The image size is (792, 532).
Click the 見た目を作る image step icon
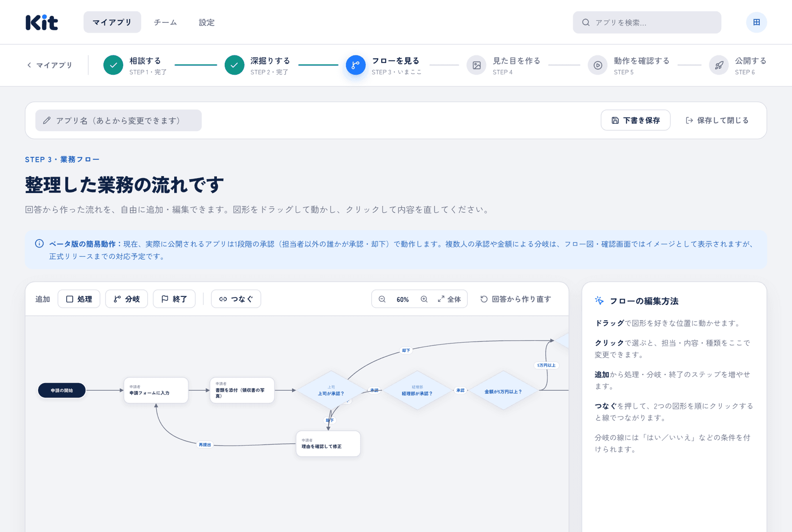coord(477,65)
